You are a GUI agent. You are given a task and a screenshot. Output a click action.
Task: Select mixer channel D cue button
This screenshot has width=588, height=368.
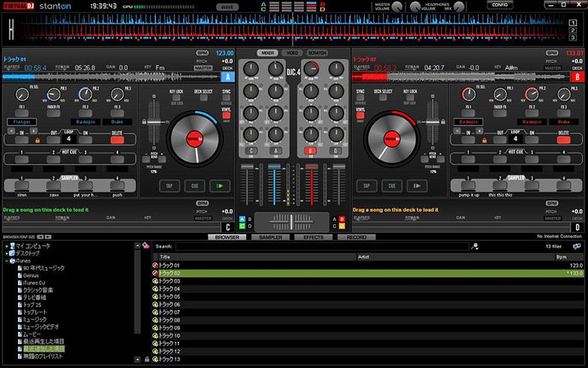coord(336,151)
